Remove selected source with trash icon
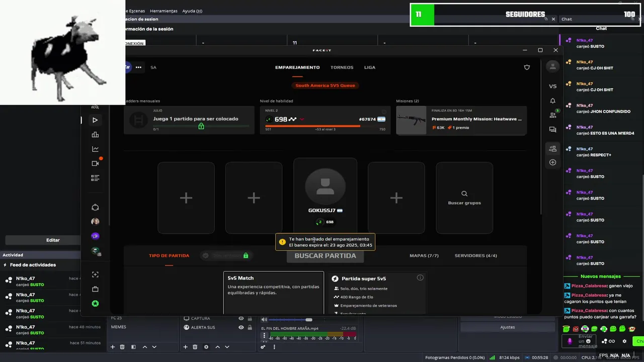This screenshot has height=362, width=644. (195, 347)
